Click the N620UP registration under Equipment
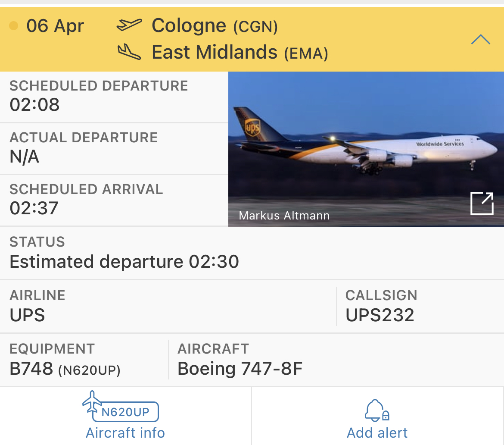Viewport: 504px width, 445px height. (x=89, y=370)
